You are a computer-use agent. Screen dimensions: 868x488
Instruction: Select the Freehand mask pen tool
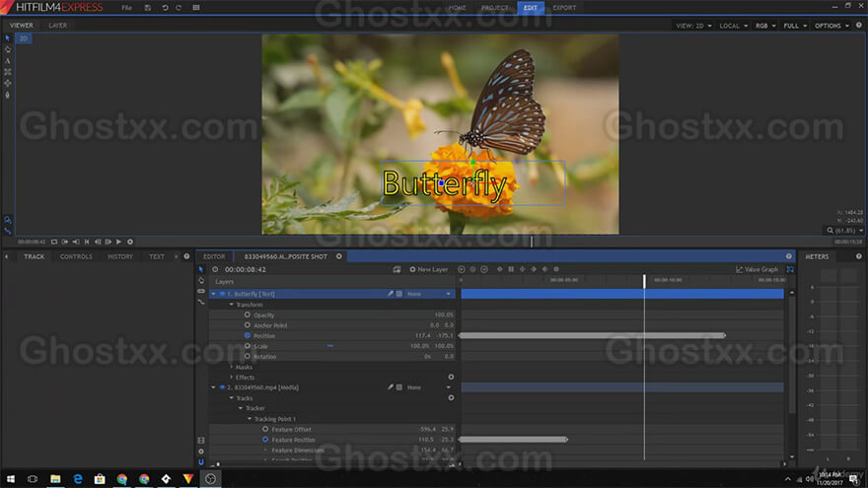[7, 95]
